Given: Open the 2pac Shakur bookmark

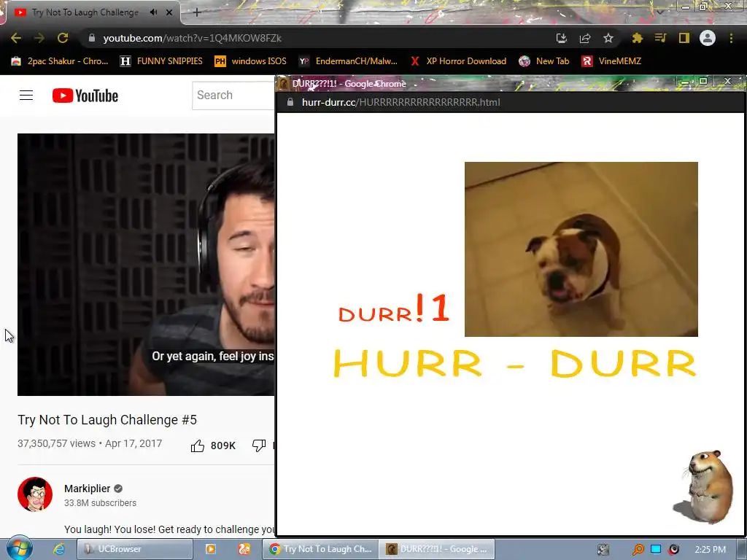Looking at the screenshot, I should point(60,61).
